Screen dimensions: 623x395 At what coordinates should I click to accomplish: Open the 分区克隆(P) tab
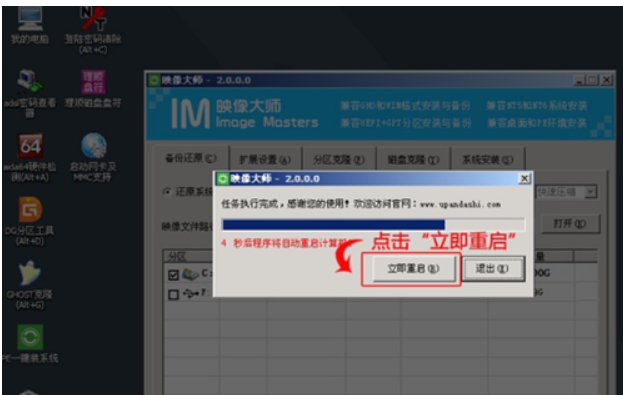tap(339, 159)
